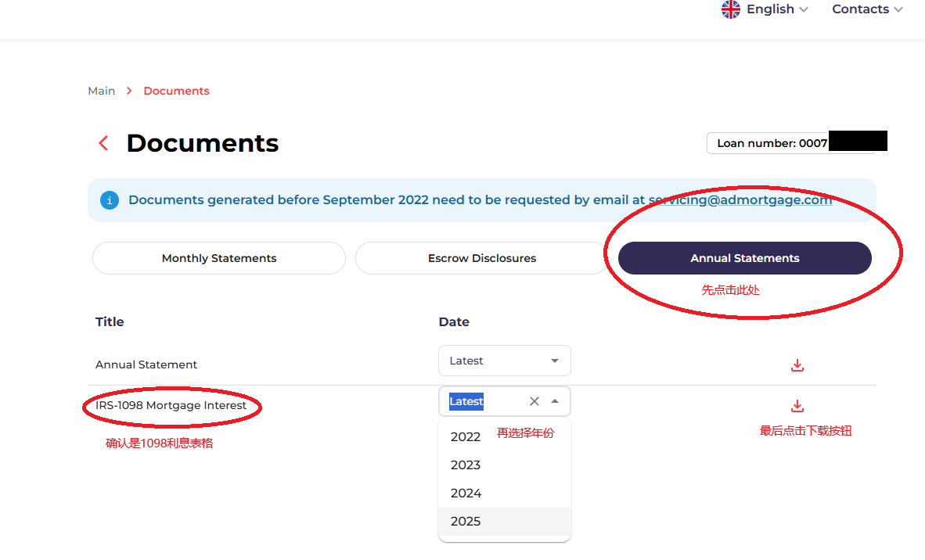The image size is (925, 560).
Task: Click the blue info icon in banner
Action: pos(110,200)
